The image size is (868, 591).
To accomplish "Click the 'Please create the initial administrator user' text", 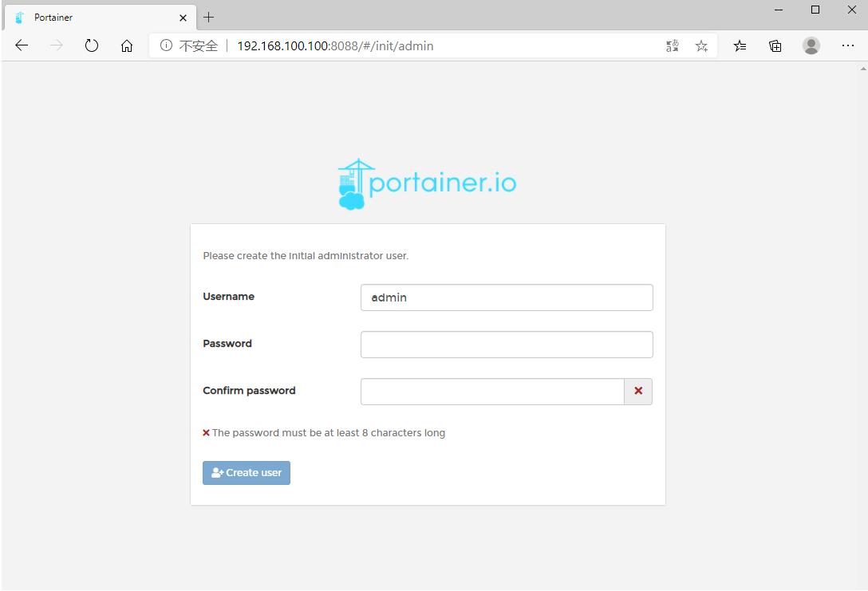I will 306,256.
